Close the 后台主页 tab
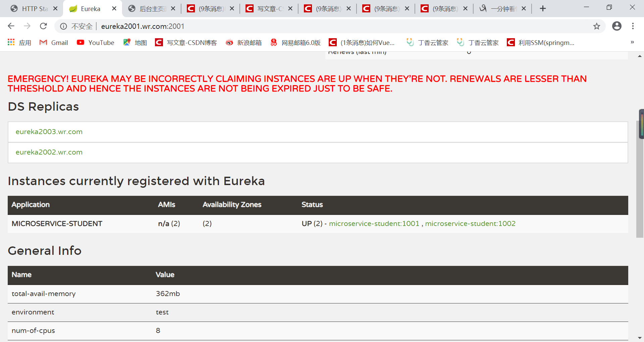 tap(173, 9)
